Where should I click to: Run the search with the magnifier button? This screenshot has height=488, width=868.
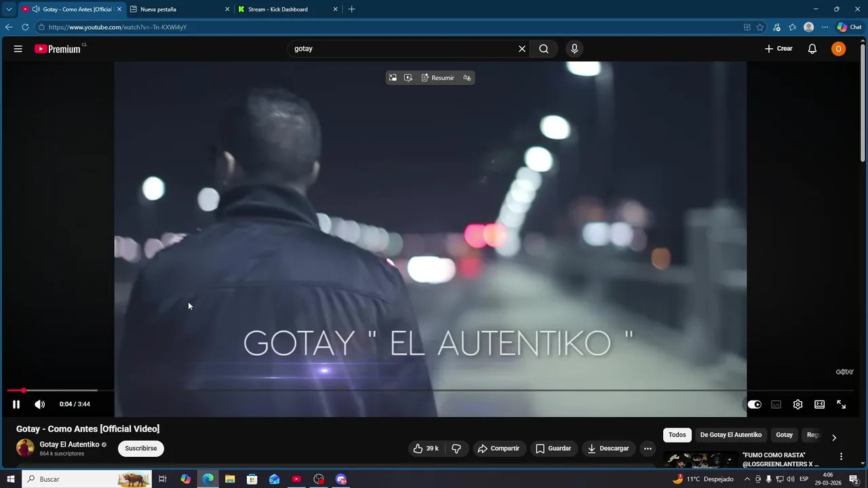544,49
